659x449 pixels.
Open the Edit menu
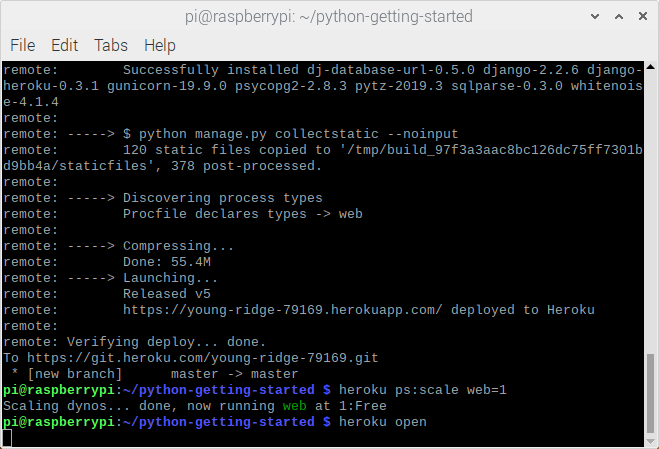(x=64, y=45)
